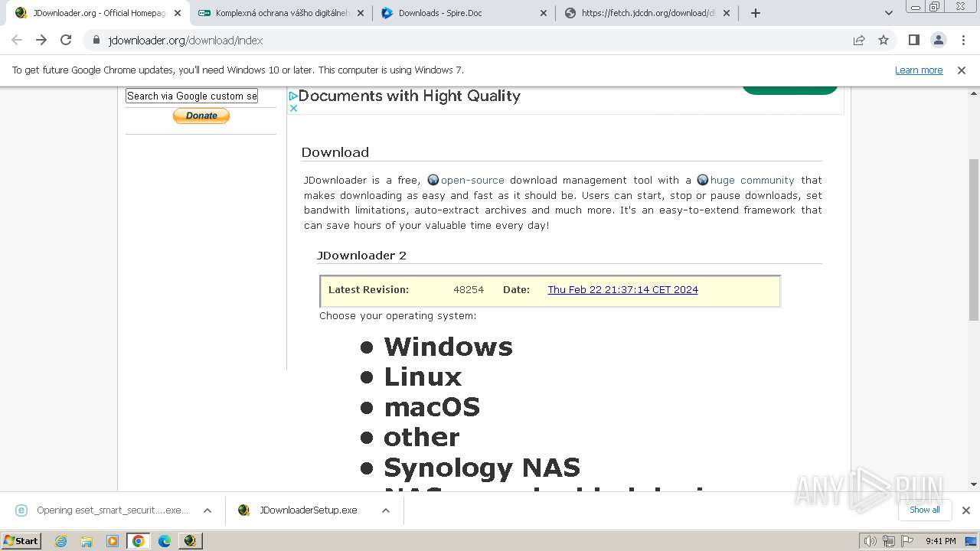Reload the JDownloader page
The height and width of the screenshot is (551, 980).
coord(66,40)
